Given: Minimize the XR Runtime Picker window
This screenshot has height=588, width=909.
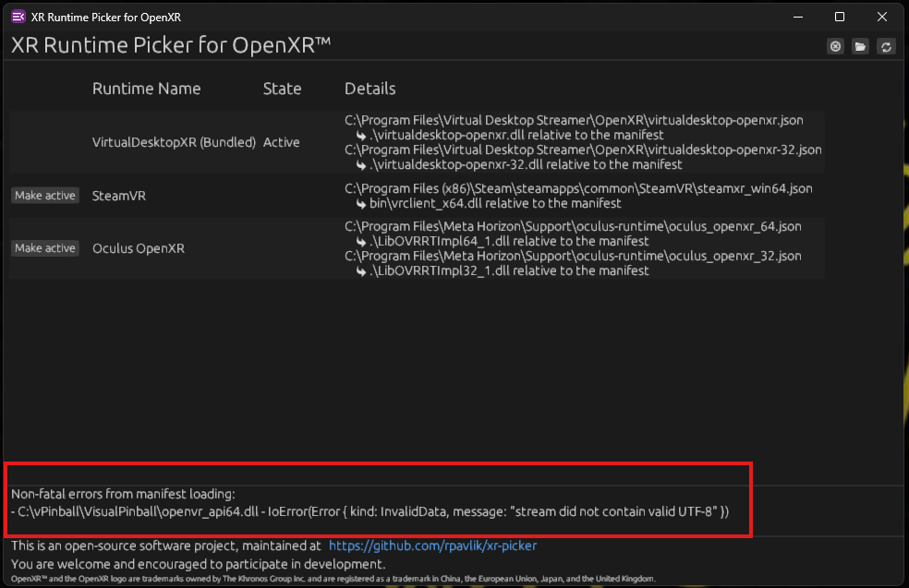Looking at the screenshot, I should (x=798, y=17).
